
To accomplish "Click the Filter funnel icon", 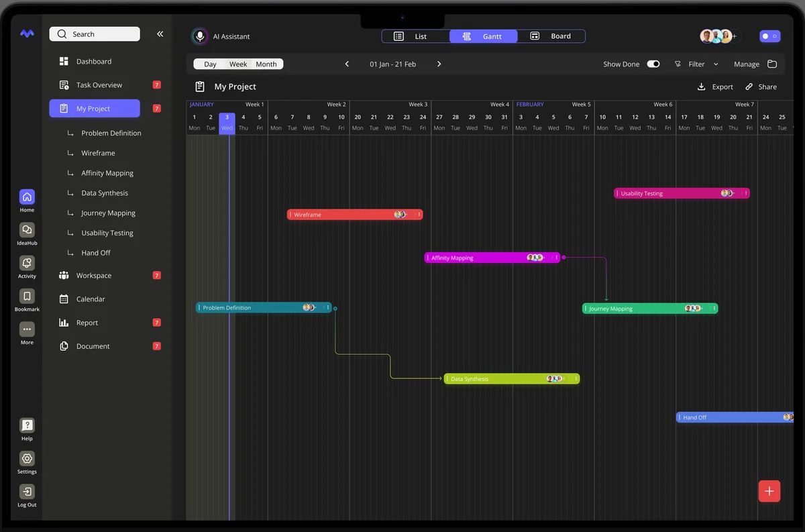I will pyautogui.click(x=678, y=64).
